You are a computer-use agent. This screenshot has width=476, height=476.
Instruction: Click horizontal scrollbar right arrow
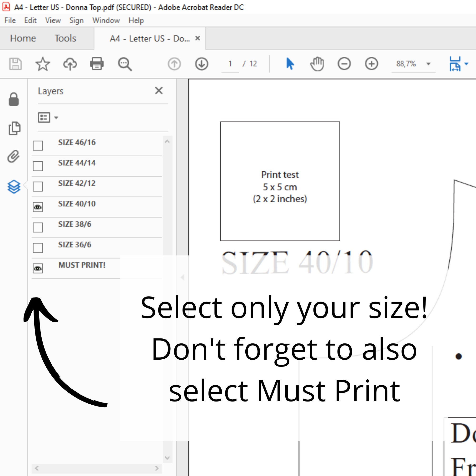[x=157, y=468]
